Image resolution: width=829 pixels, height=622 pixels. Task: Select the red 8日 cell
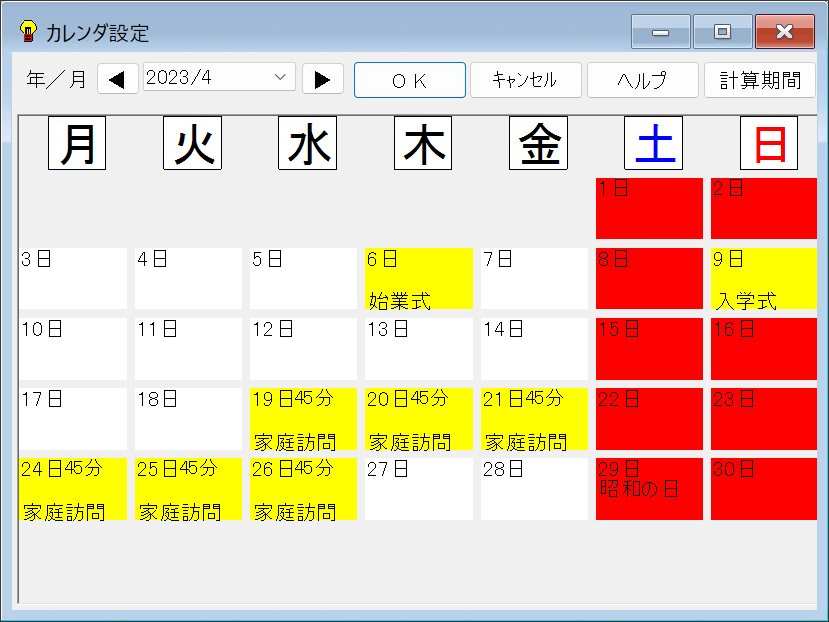pos(649,278)
